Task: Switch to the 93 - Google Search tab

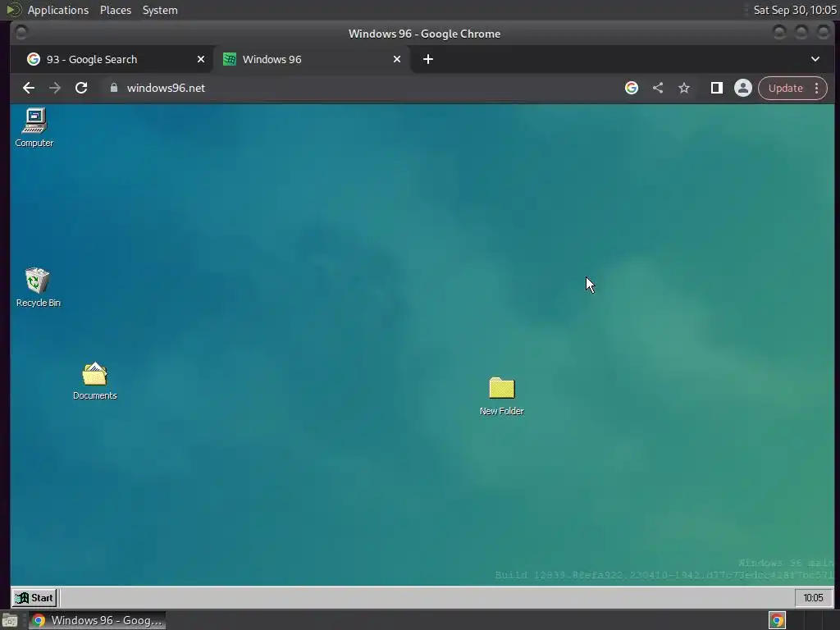Action: point(110,59)
